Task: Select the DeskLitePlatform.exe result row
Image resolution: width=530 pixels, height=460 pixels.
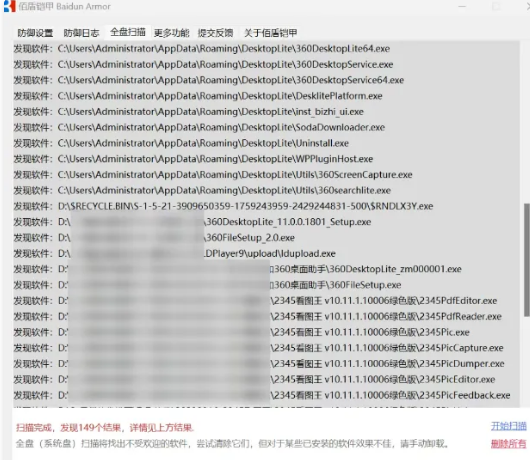Action: point(266,96)
